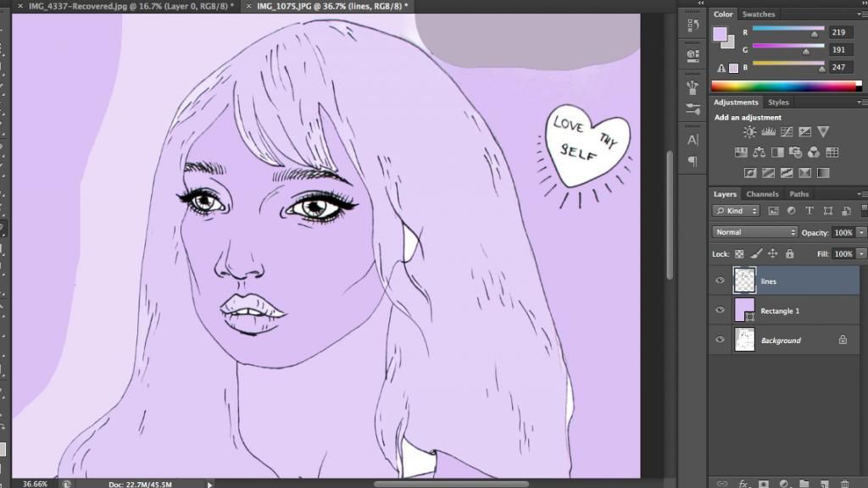Add a Black & White adjustment
The image size is (868, 488).
pyautogui.click(x=777, y=152)
